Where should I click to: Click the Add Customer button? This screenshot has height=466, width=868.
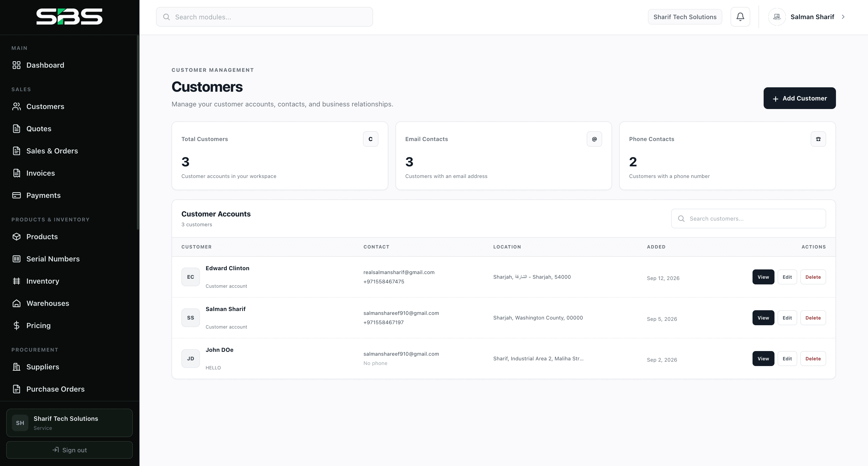click(799, 98)
